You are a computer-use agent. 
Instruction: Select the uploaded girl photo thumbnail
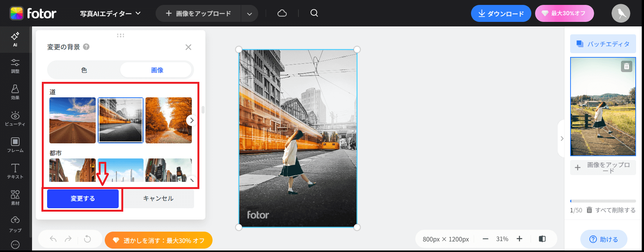603,106
